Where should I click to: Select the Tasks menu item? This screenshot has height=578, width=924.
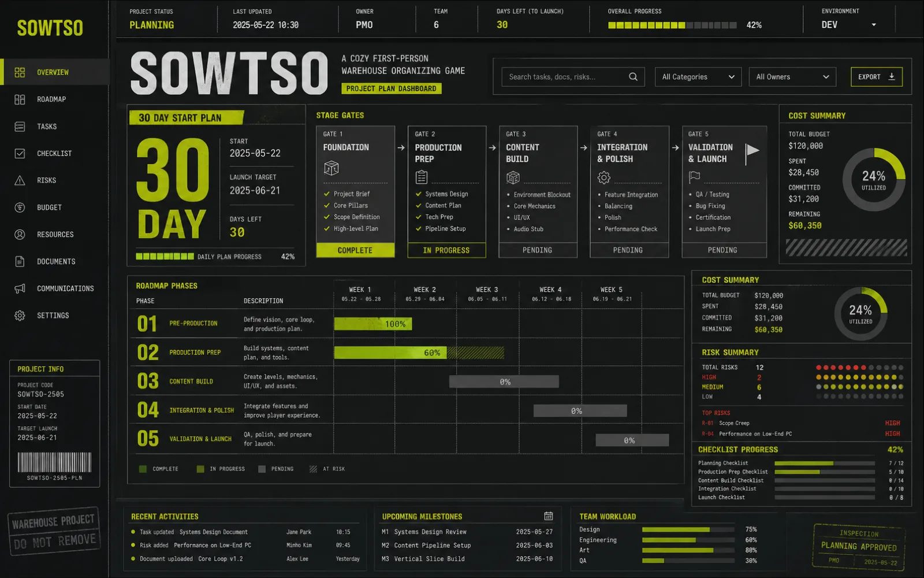[54, 127]
